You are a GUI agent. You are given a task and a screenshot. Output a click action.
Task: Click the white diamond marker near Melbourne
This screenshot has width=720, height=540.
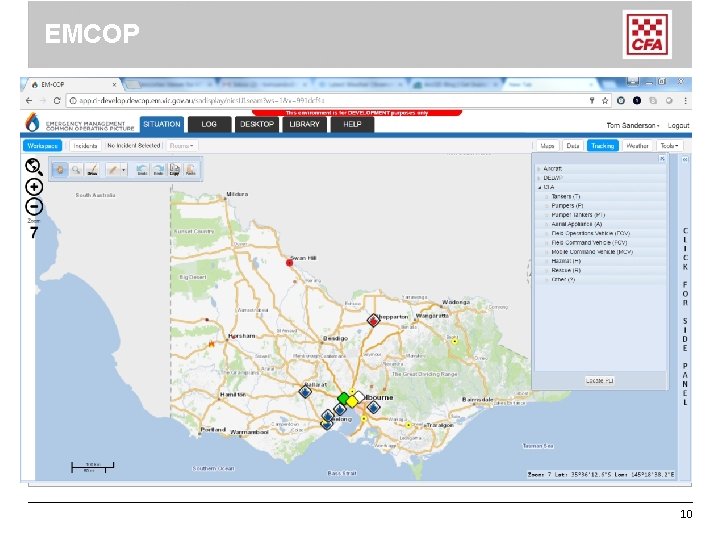(x=360, y=396)
